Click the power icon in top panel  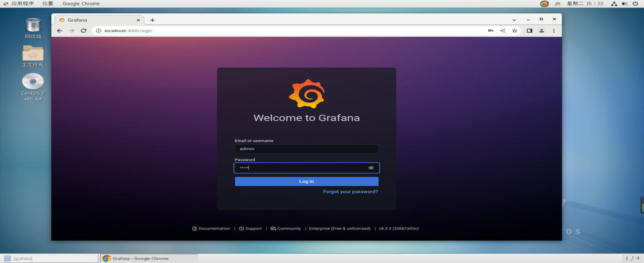coord(635,4)
